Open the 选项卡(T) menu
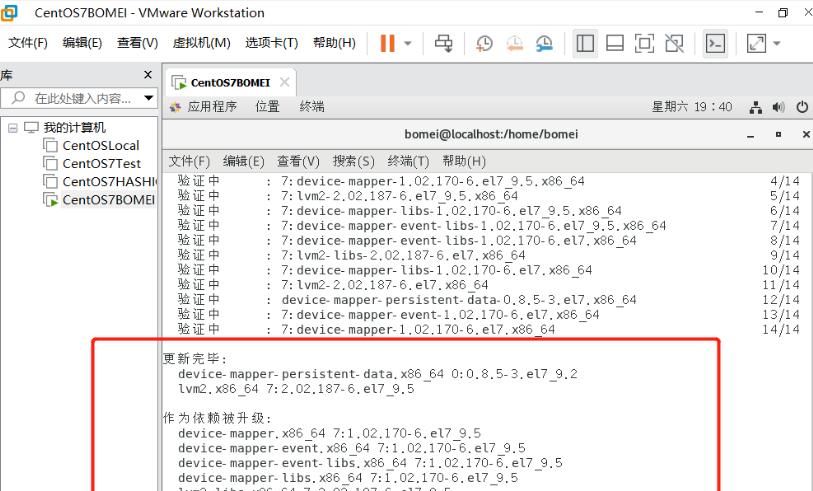Viewport: 813px width, 491px height. coord(271,43)
